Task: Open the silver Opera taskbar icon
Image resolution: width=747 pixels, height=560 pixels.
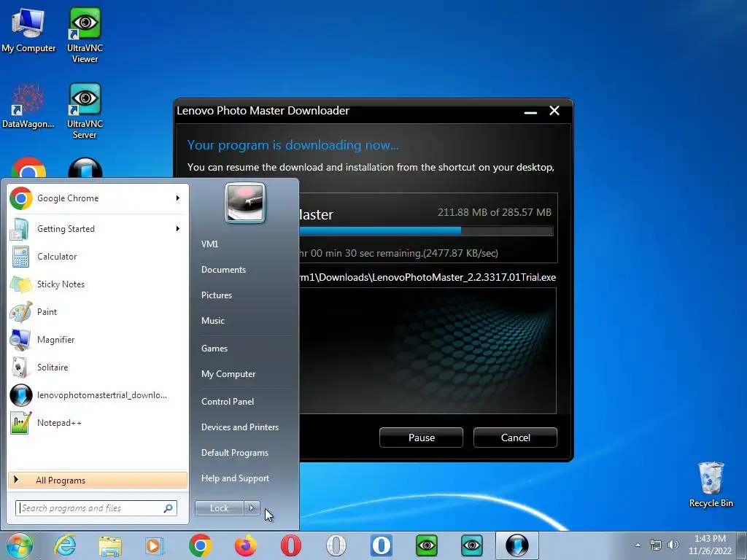Action: tap(336, 545)
